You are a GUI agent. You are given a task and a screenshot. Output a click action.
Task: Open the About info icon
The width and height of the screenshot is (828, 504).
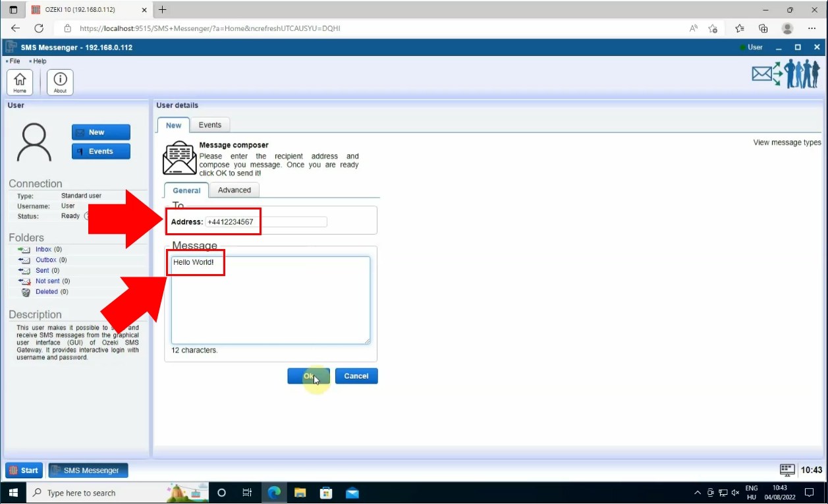tap(60, 82)
